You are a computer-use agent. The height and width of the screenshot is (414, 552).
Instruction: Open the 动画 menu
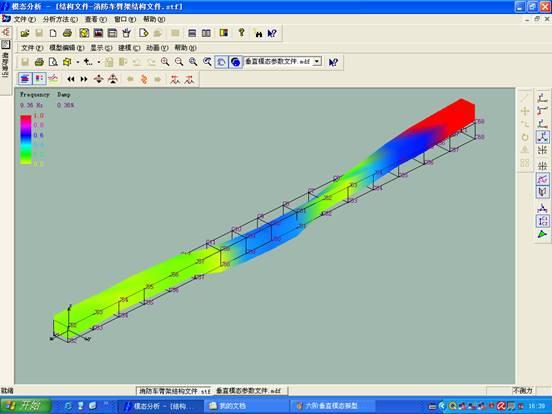click(x=157, y=48)
